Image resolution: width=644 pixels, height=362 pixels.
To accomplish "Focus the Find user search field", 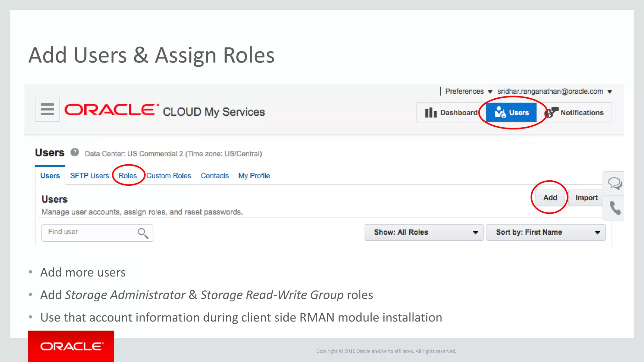I will click(x=97, y=233).
